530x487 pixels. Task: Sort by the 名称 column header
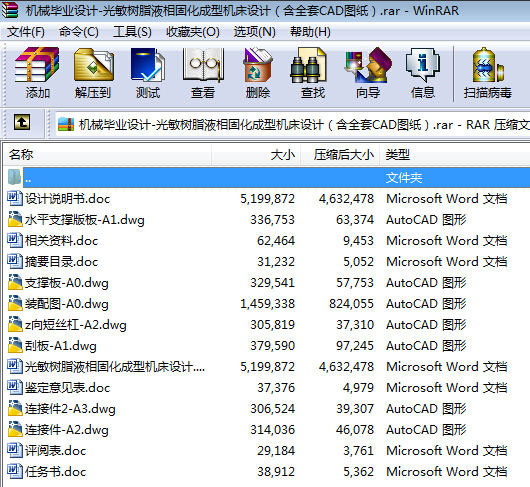tap(107, 155)
